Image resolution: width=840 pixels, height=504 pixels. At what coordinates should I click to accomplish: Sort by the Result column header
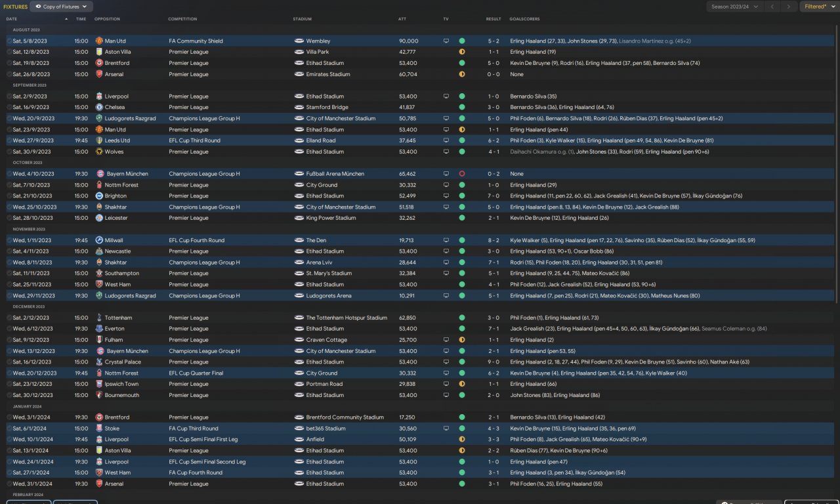pos(493,19)
